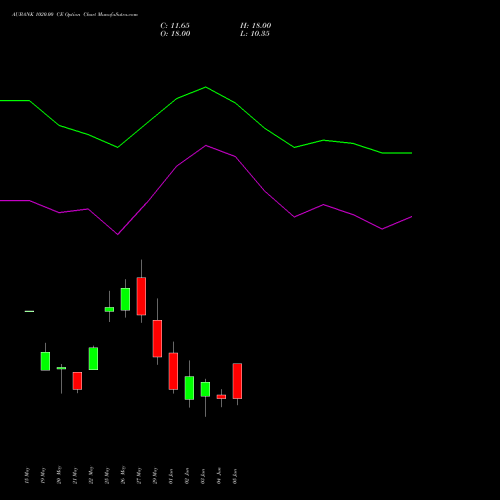Click the high value H: 18.00
The height and width of the screenshot is (500, 500).
click(x=256, y=26)
